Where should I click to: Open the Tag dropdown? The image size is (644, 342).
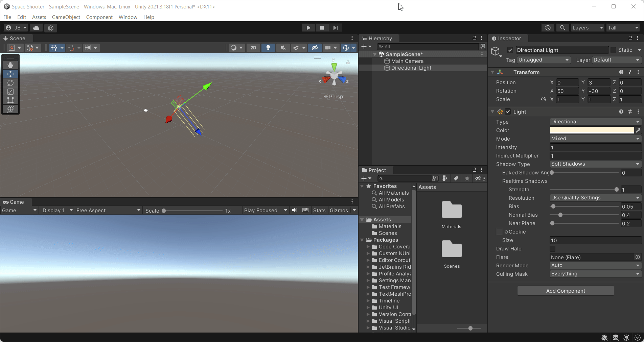[544, 60]
